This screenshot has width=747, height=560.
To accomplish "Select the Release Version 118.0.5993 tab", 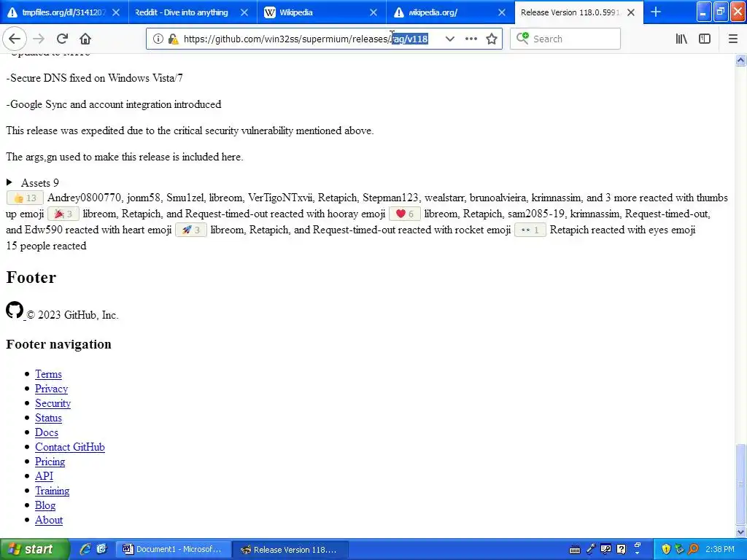I will click(x=570, y=12).
